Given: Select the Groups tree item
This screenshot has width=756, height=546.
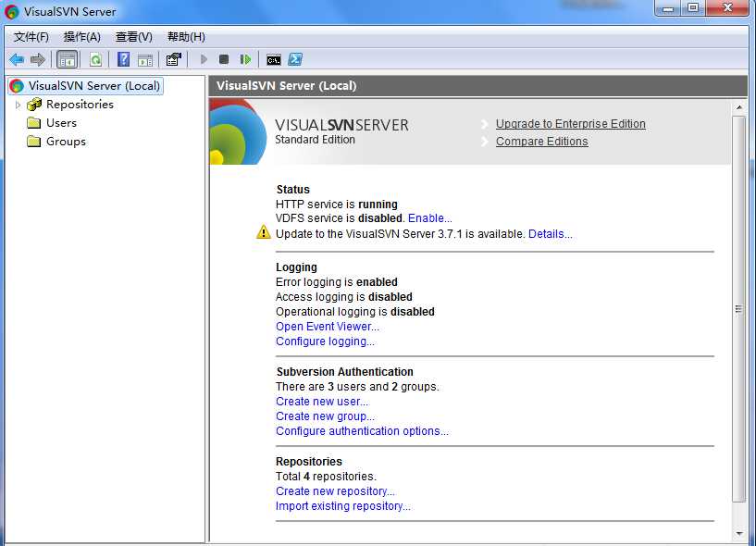Looking at the screenshot, I should point(66,142).
